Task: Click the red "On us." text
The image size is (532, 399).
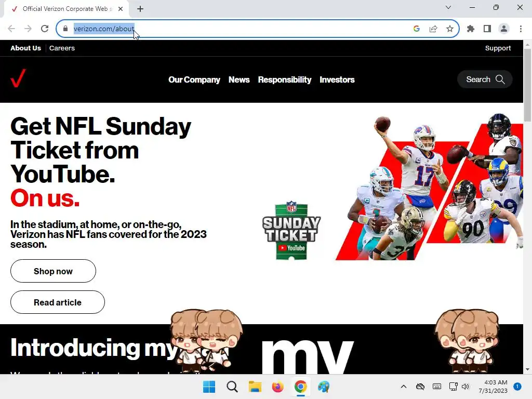Action: click(45, 198)
